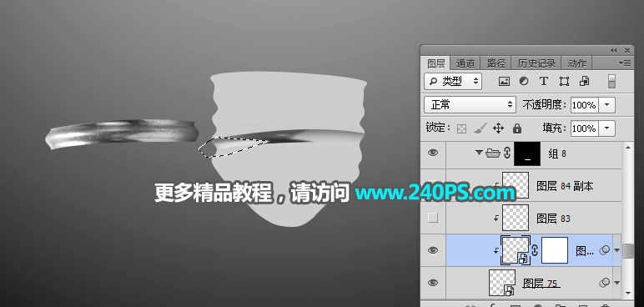Lock transparent pixels icon
This screenshot has height=307, width=644.
click(x=462, y=129)
